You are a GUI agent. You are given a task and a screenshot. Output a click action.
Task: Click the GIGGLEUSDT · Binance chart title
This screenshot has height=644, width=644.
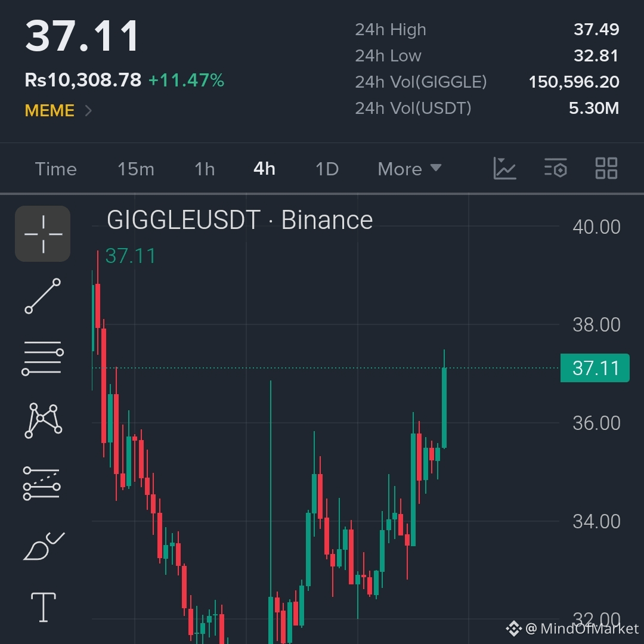(x=240, y=220)
